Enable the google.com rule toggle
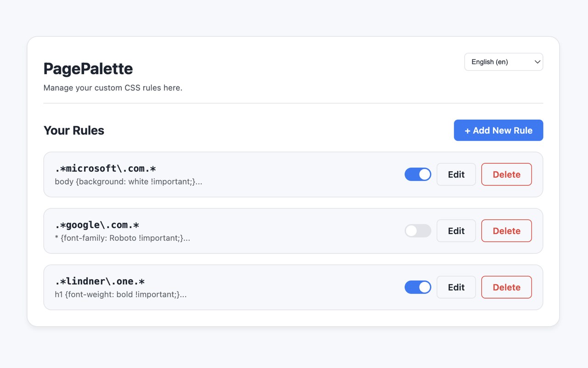 click(418, 231)
